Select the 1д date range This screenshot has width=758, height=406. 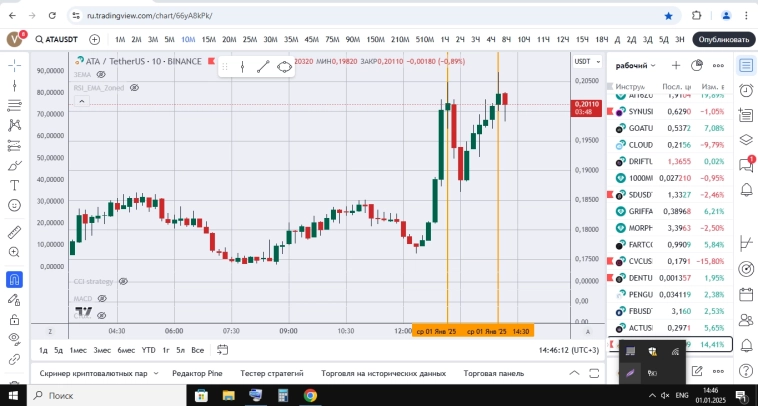pyautogui.click(x=43, y=350)
